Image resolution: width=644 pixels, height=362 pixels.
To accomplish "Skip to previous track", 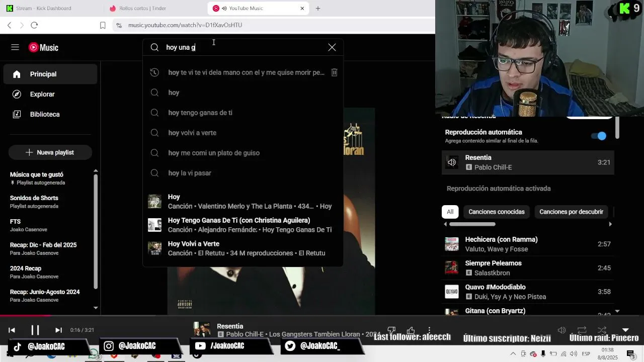I will click(x=12, y=330).
